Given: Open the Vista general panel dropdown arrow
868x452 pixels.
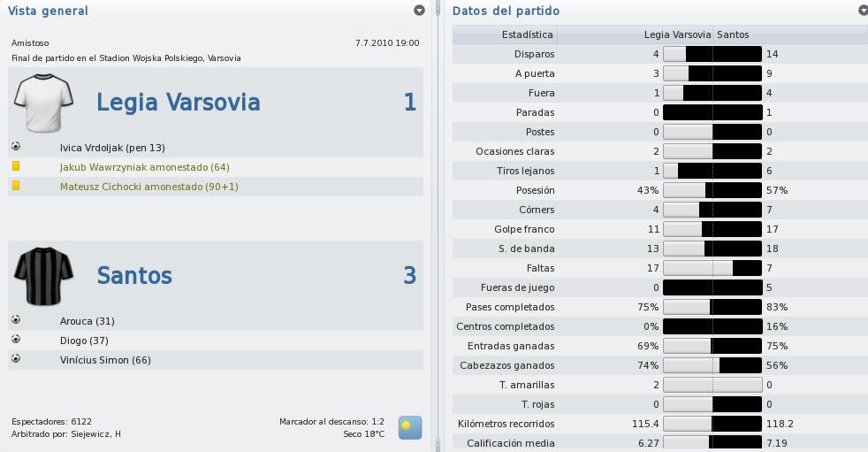Looking at the screenshot, I should (x=420, y=11).
